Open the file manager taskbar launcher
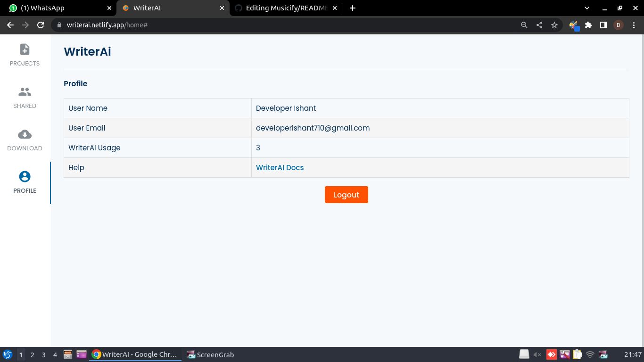This screenshot has height=362, width=644. pyautogui.click(x=67, y=354)
